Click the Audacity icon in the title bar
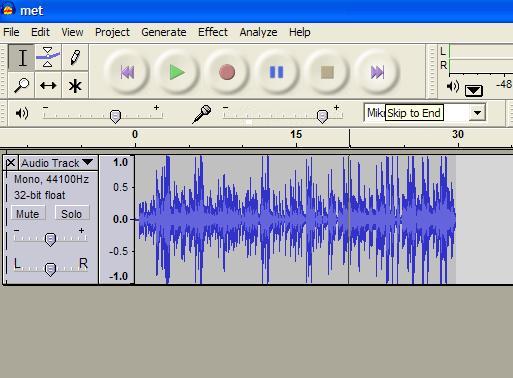This screenshot has width=513, height=378. [x=8, y=10]
